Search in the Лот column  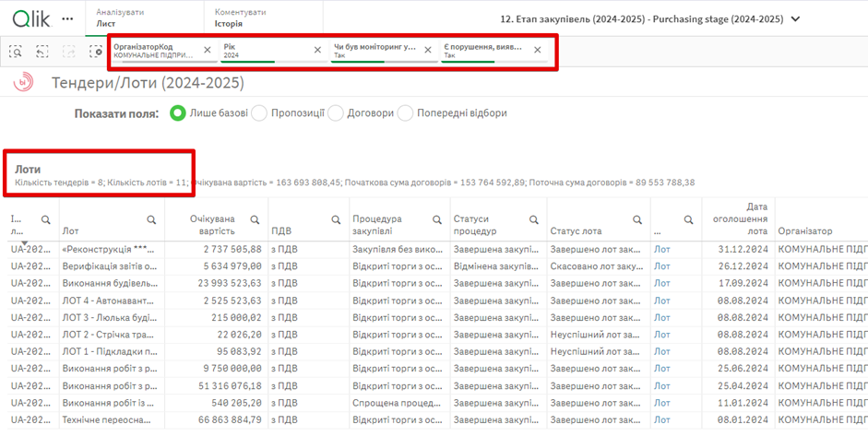pyautogui.click(x=152, y=219)
